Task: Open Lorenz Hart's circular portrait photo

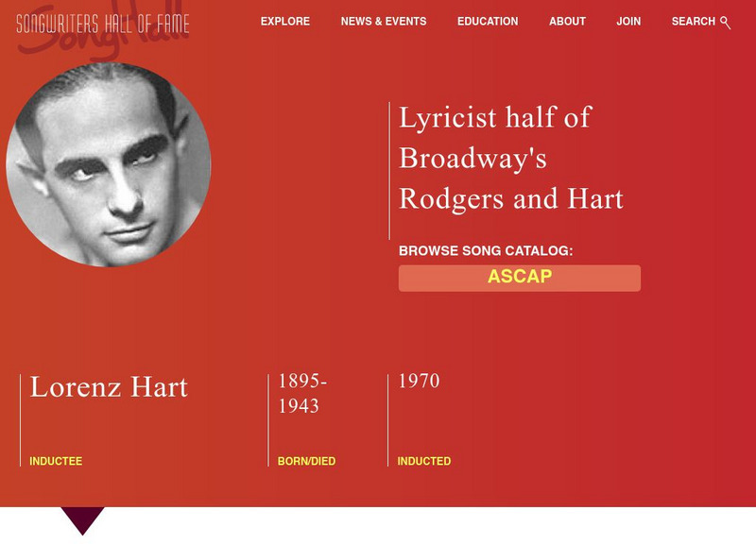Action: click(104, 170)
